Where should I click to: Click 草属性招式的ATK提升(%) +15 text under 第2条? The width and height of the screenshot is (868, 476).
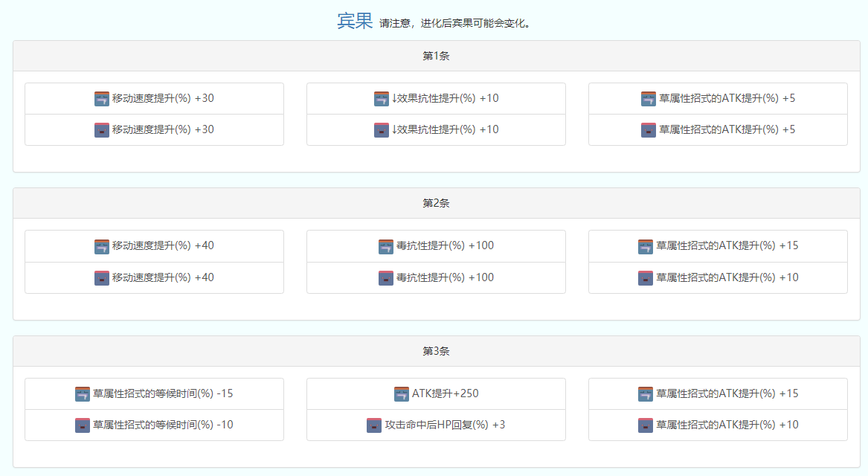click(x=727, y=245)
